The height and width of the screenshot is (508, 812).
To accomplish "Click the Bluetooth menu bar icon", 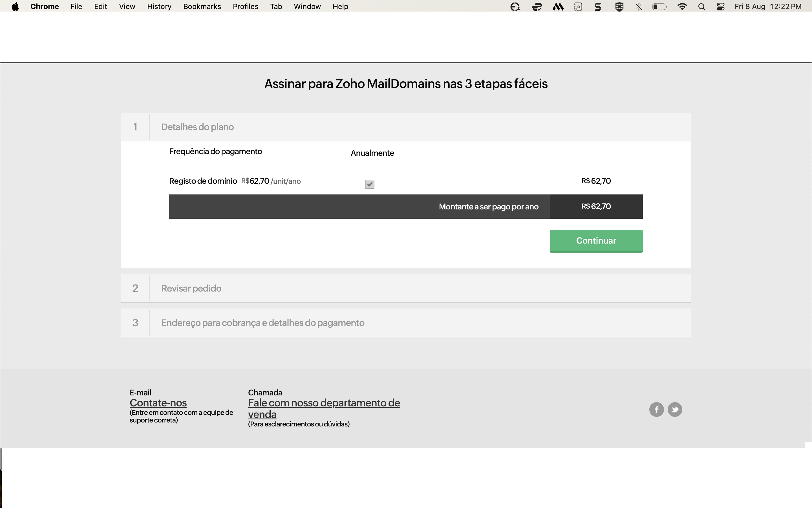I will (x=639, y=7).
